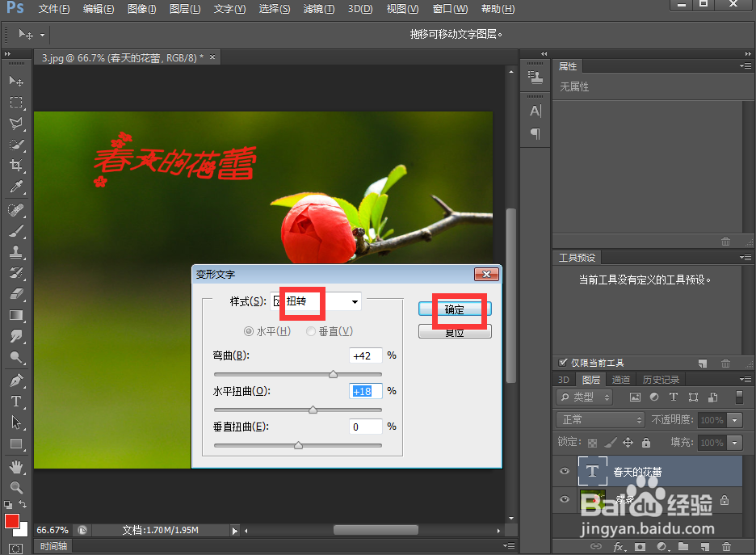Viewport: 756px width, 555px height.
Task: Open the tool preset picker arrow
Action: (43, 35)
